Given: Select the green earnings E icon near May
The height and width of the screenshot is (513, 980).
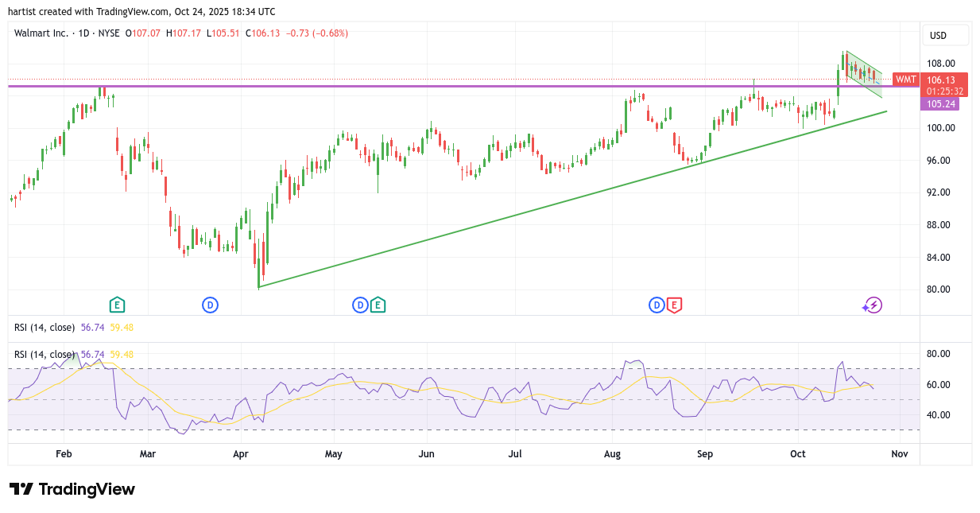Looking at the screenshot, I should (378, 305).
